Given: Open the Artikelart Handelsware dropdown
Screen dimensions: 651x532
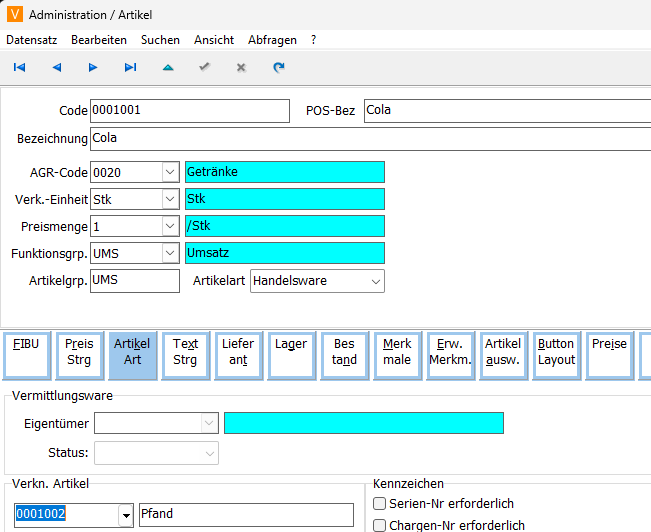Looking at the screenshot, I should coord(375,282).
